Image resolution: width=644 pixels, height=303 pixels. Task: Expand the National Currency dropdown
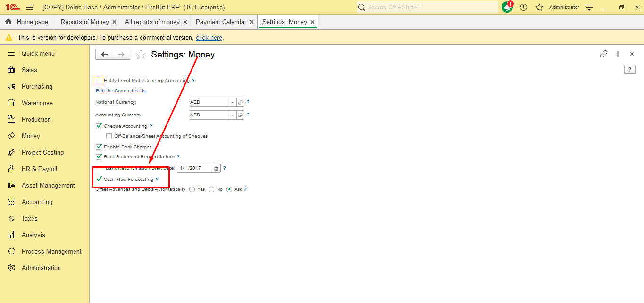(x=232, y=102)
